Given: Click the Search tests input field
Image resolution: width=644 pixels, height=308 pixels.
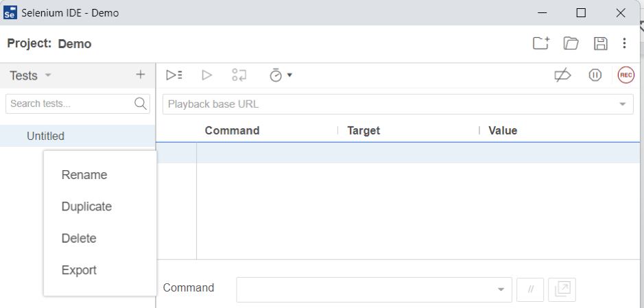Looking at the screenshot, I should [70, 104].
